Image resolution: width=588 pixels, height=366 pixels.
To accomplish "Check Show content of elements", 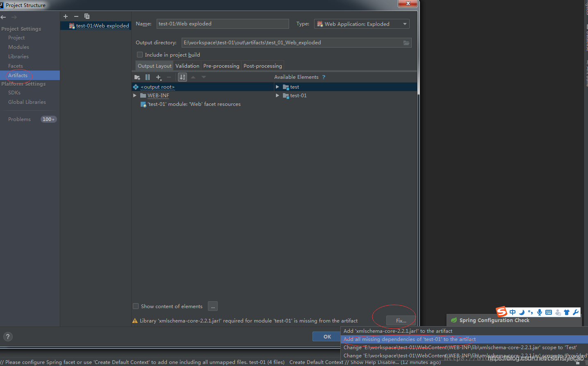I will pos(136,306).
